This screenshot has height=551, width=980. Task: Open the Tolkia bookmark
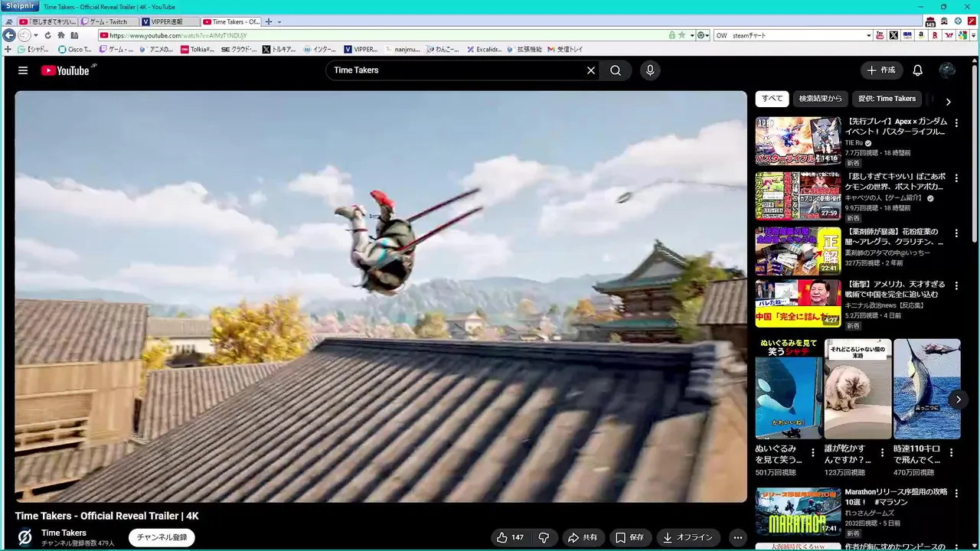[198, 49]
